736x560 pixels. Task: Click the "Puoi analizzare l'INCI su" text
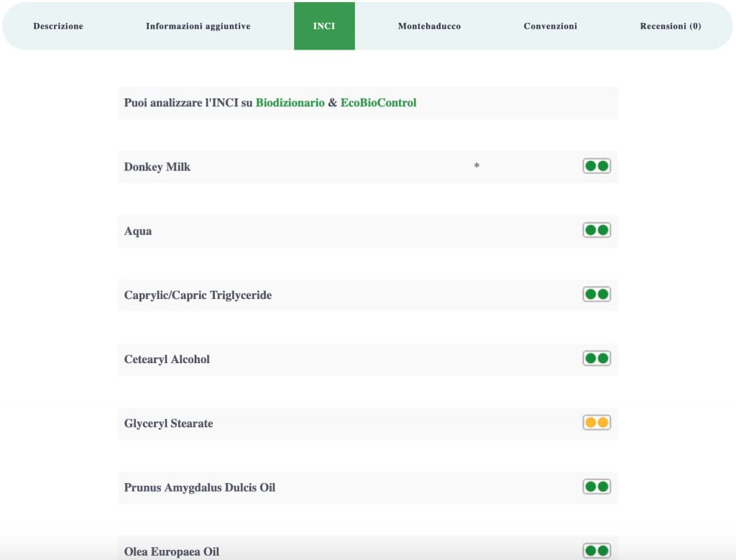[x=188, y=103]
